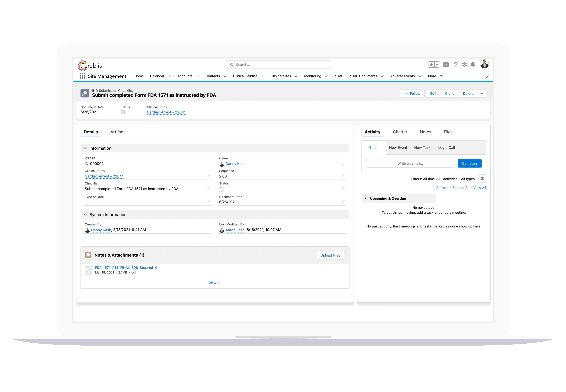Open more record actions dropdown beside Delete
This screenshot has height=392, width=566.
482,94
